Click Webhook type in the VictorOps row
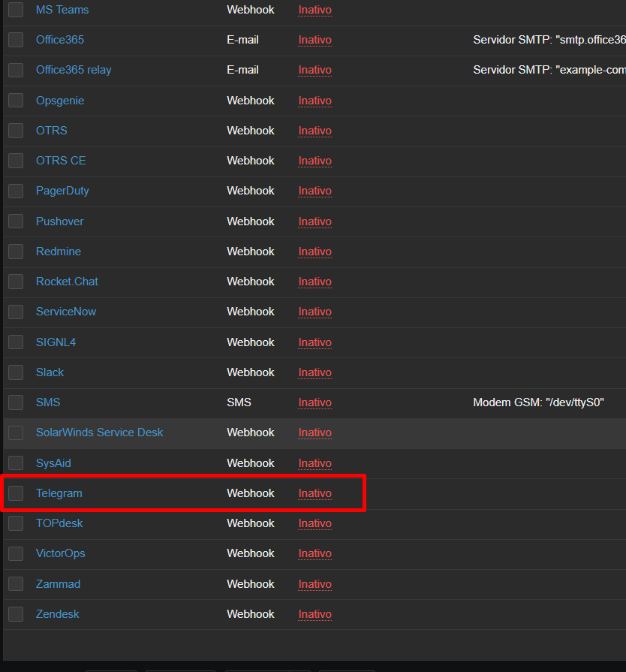Image resolution: width=626 pixels, height=672 pixels. click(251, 553)
